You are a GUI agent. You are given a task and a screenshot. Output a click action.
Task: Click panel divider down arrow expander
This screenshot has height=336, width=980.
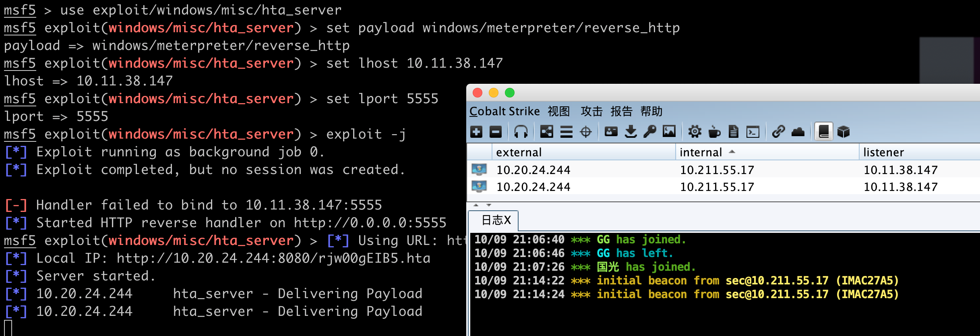coord(489,205)
